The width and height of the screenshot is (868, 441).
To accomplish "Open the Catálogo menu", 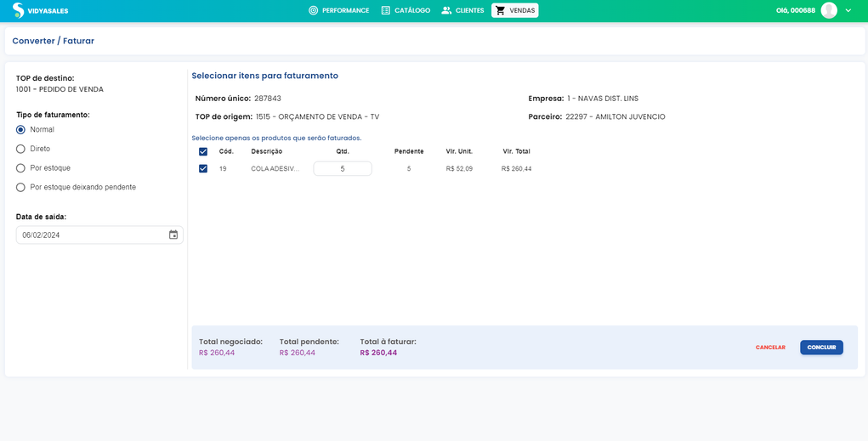I will click(406, 10).
